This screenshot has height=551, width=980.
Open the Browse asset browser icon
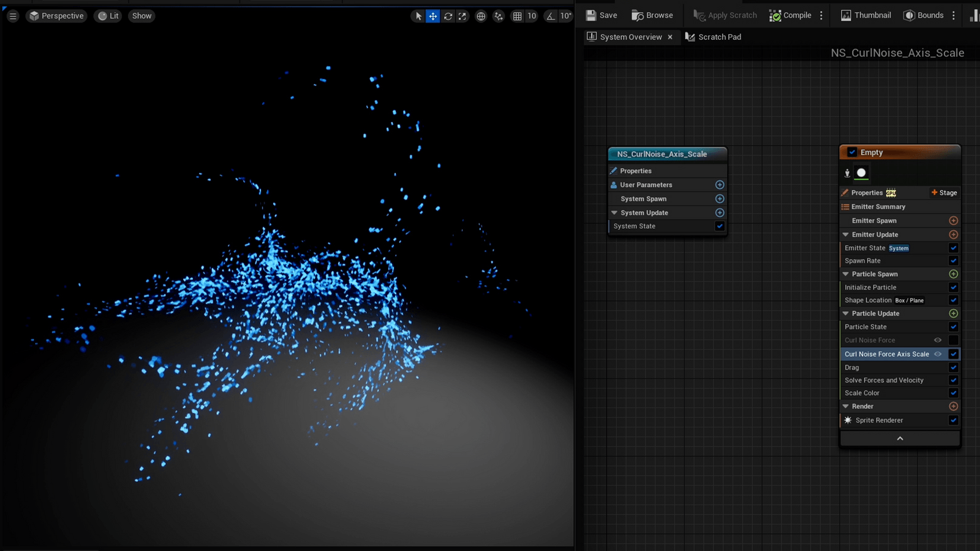tap(637, 15)
